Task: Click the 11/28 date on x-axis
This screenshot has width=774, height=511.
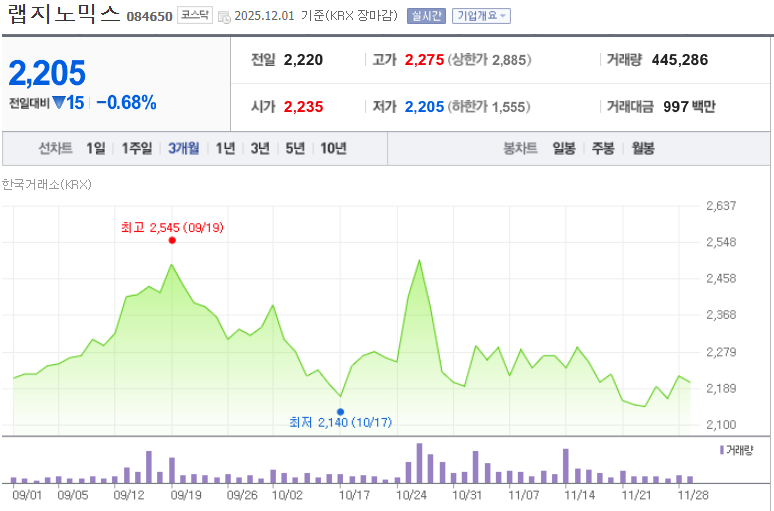Action: tap(694, 495)
